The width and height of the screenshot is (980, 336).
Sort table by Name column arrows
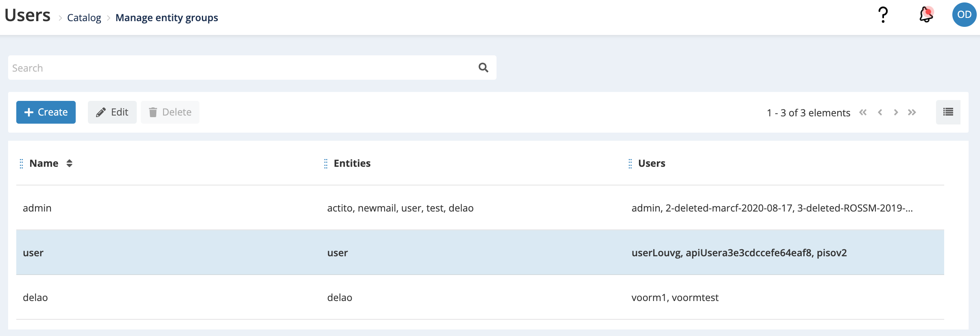coord(69,163)
